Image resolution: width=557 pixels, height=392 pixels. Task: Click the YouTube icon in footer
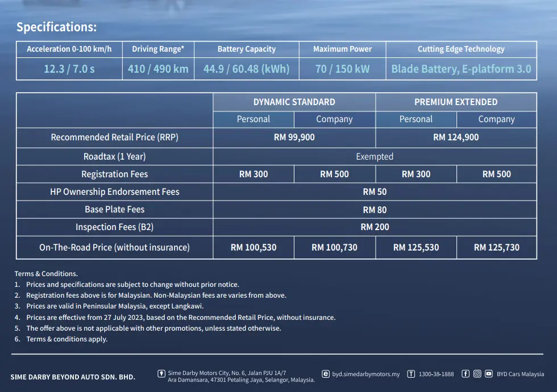pos(489,374)
